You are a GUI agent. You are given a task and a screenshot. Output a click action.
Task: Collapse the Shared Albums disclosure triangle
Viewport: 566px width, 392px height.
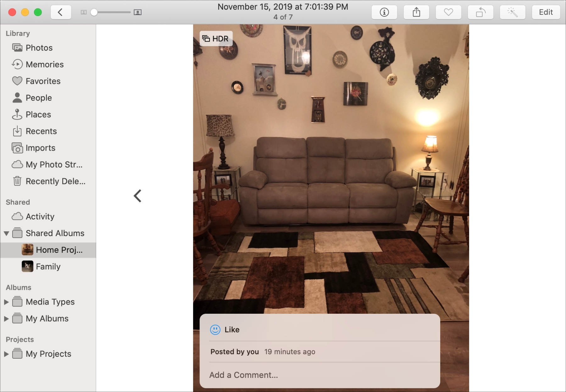pos(6,233)
